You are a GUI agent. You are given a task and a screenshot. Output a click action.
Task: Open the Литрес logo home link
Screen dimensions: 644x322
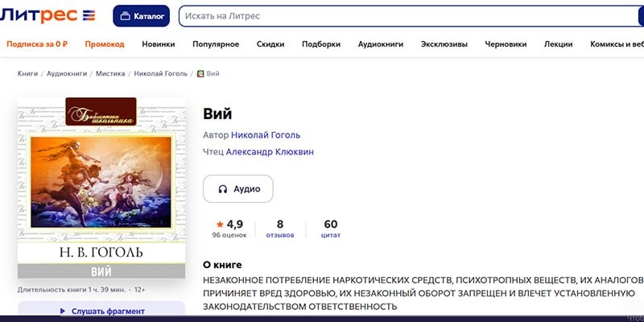pos(47,16)
